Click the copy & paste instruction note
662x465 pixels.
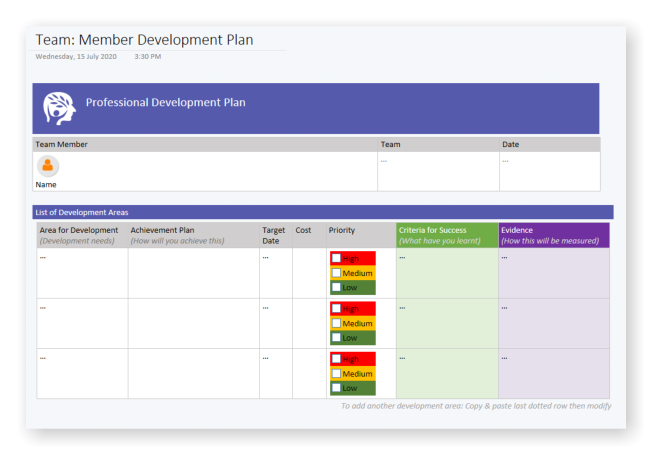(x=476, y=406)
